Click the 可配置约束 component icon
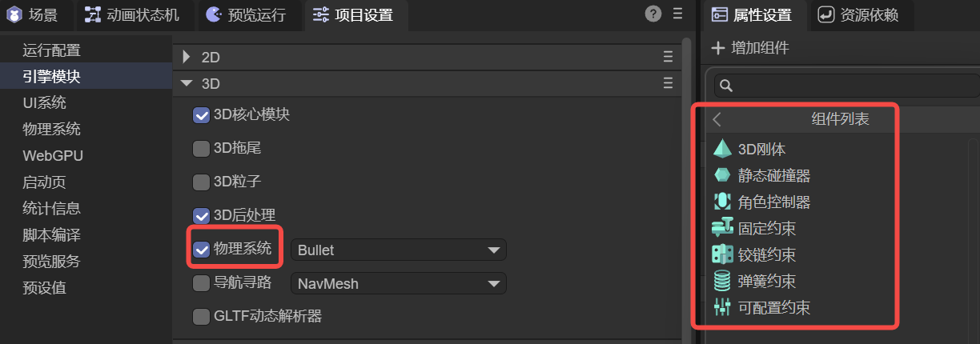This screenshot has width=980, height=344. pos(722,307)
